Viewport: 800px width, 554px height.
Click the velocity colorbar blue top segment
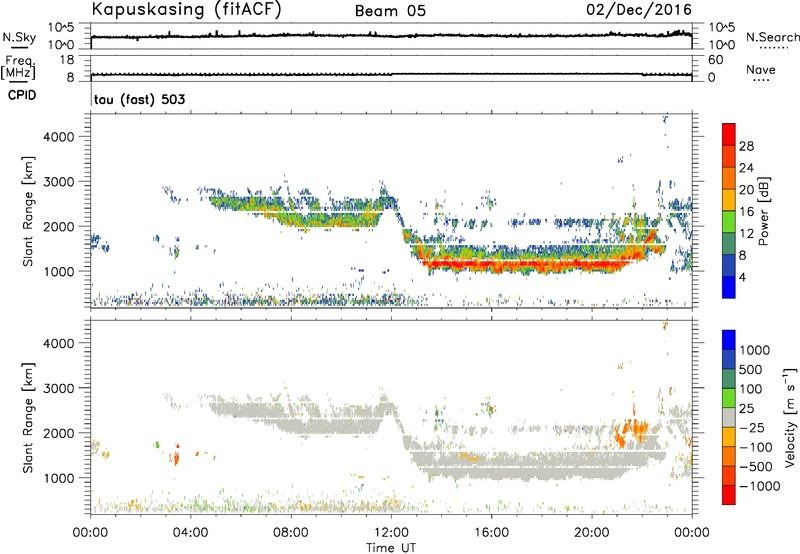[x=729, y=340]
